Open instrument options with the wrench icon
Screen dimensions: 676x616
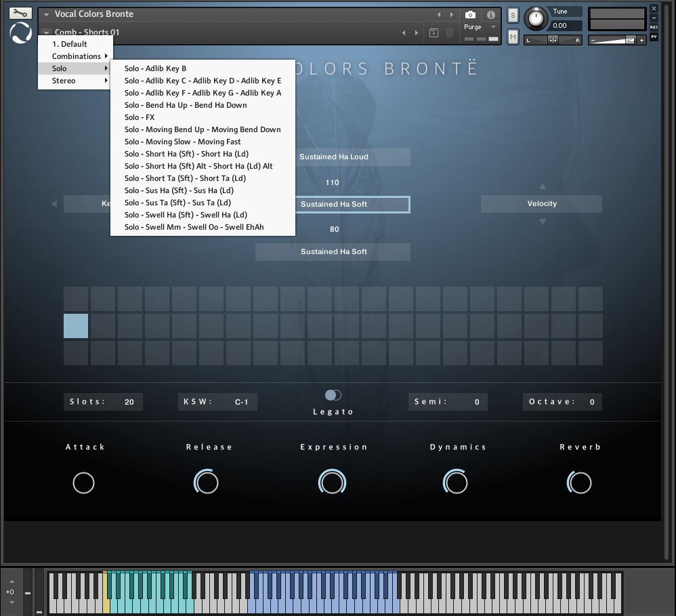tap(21, 14)
